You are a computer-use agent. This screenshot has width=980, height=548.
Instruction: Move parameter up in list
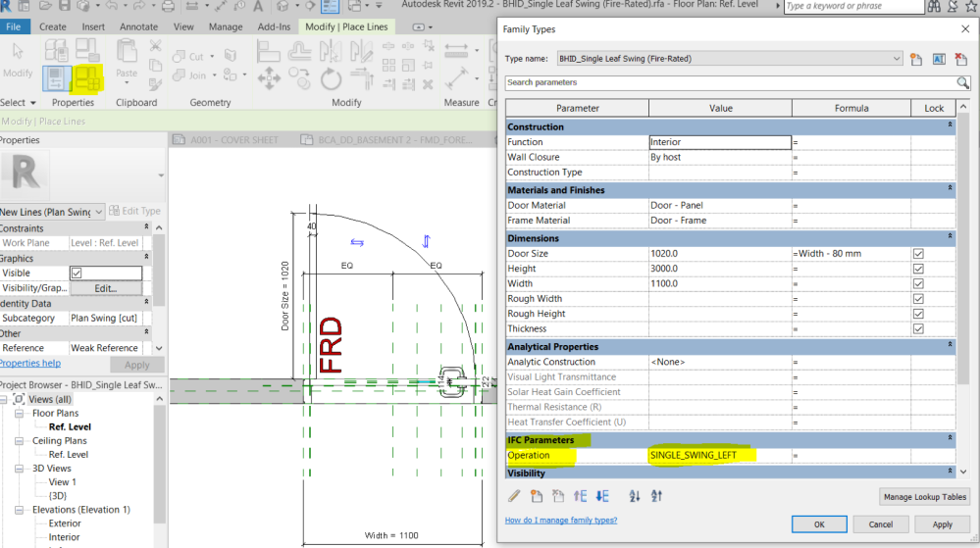coord(581,497)
